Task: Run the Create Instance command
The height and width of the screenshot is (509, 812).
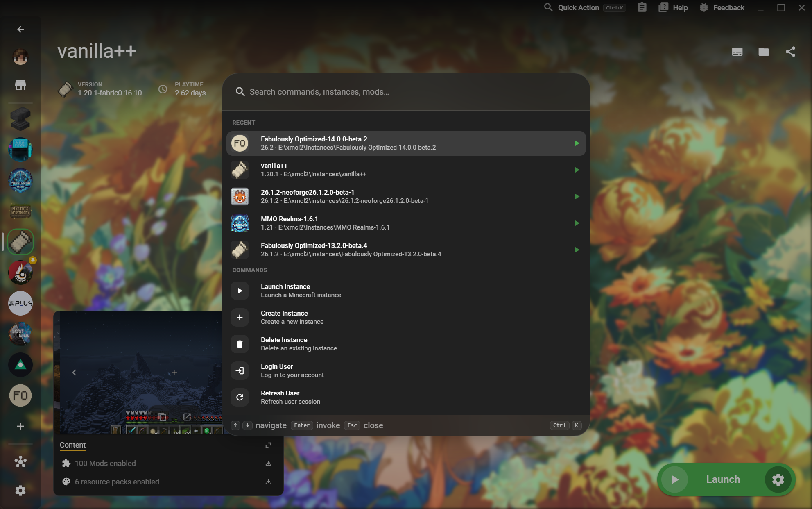Action: tap(406, 318)
